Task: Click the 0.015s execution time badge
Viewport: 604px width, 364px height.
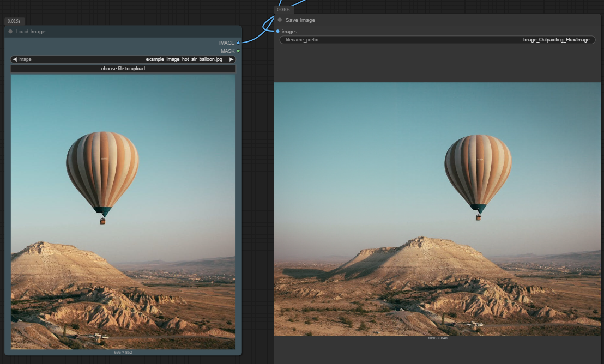Action: [x=14, y=21]
